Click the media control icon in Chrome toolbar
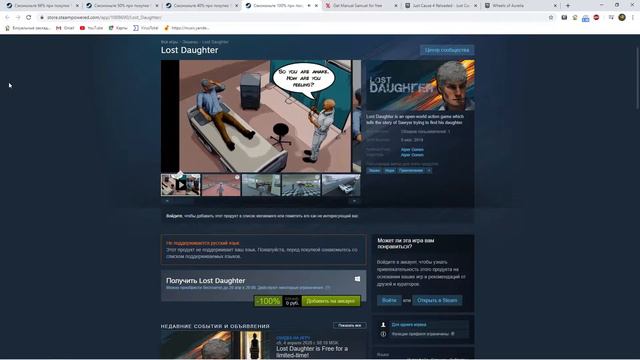 pos(611,18)
